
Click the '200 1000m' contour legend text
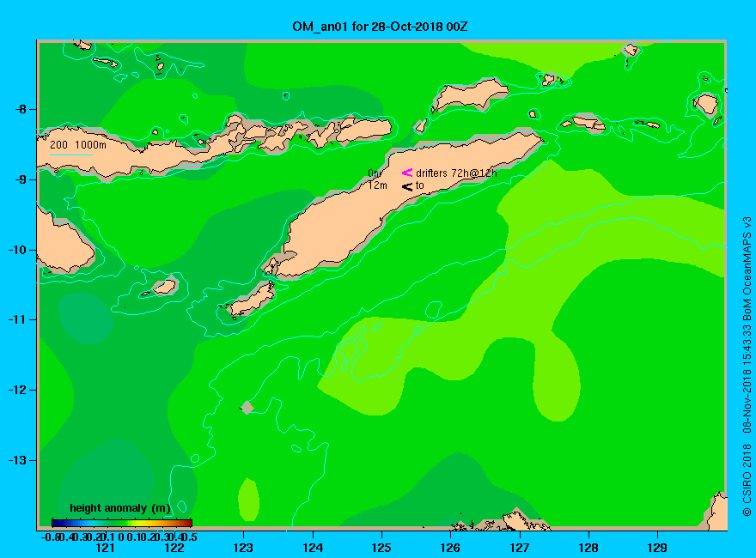pos(78,145)
